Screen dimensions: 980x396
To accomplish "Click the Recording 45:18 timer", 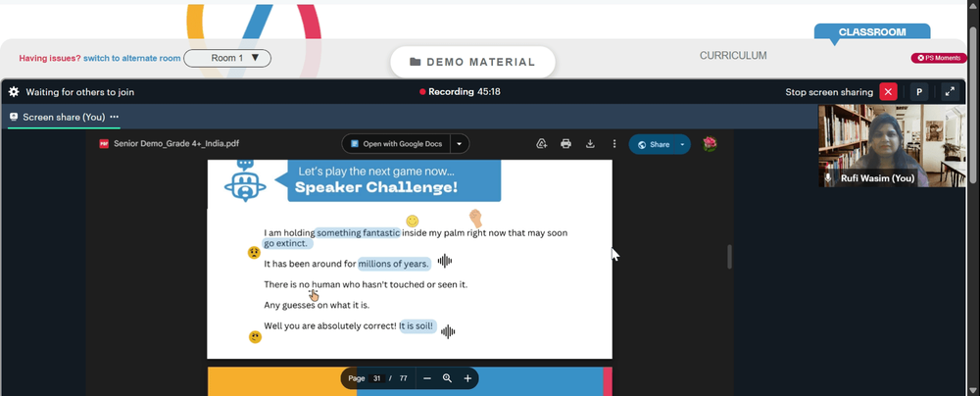I will coord(465,92).
